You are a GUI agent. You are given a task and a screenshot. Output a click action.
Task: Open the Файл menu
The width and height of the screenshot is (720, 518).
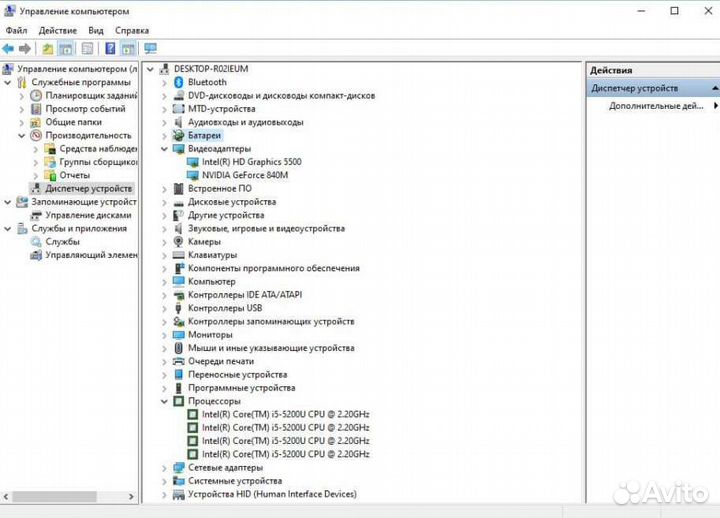click(17, 30)
